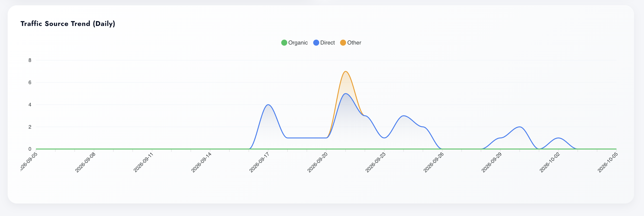The height and width of the screenshot is (216, 644).
Task: Click the y-axis value 6
Action: 30,83
